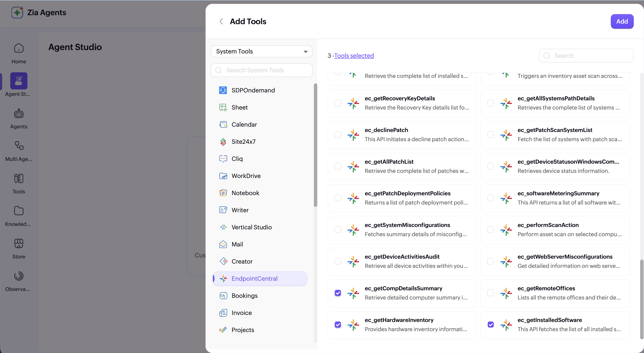644x353 pixels.
Task: Check the ec_getAllPatchList checkbox
Action: pyautogui.click(x=338, y=166)
